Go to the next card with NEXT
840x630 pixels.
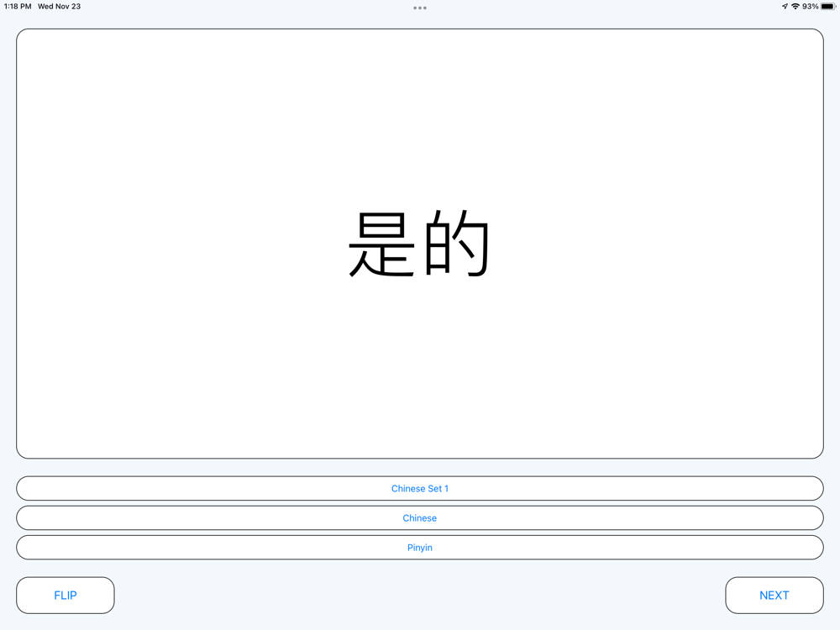774,596
